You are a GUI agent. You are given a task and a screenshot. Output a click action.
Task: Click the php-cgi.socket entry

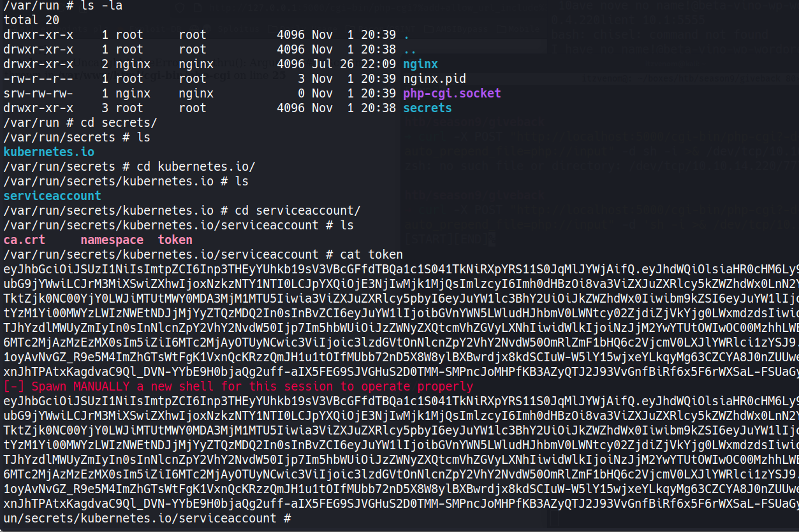click(451, 94)
